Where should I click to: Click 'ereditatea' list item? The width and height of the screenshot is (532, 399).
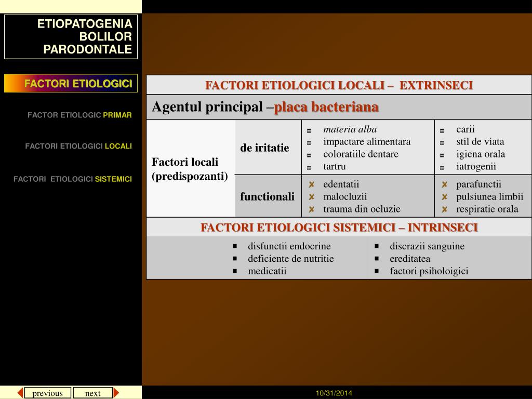click(x=410, y=259)
